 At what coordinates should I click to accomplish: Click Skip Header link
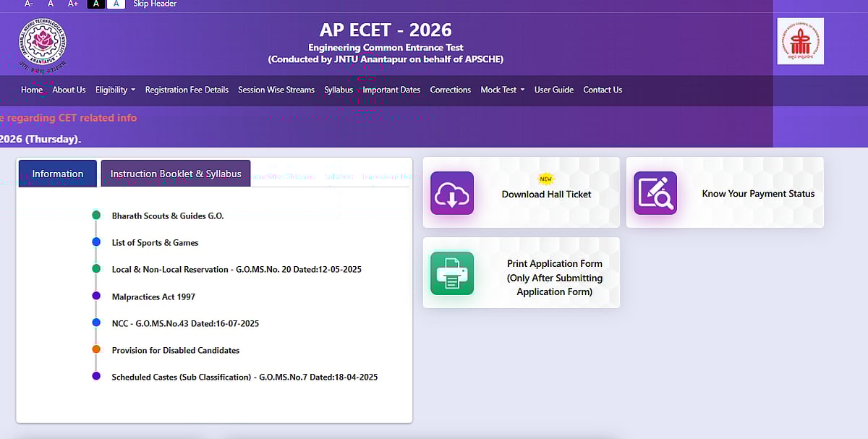pyautogui.click(x=155, y=4)
